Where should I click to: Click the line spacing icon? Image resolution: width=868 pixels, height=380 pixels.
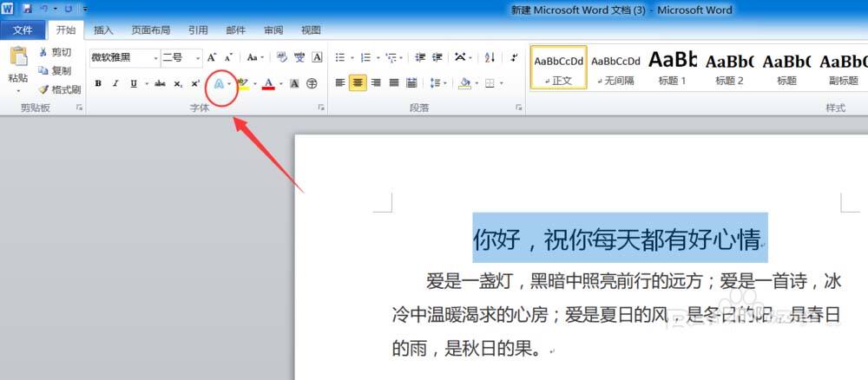click(x=436, y=83)
